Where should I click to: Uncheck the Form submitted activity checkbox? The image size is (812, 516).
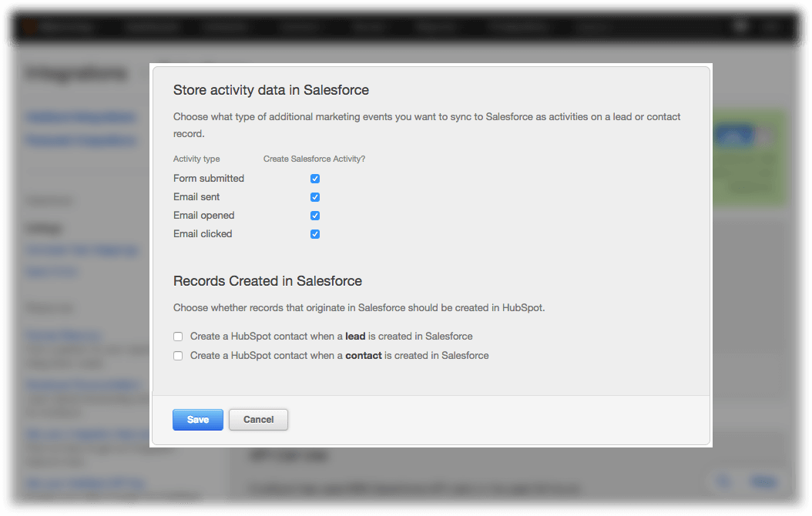(315, 179)
